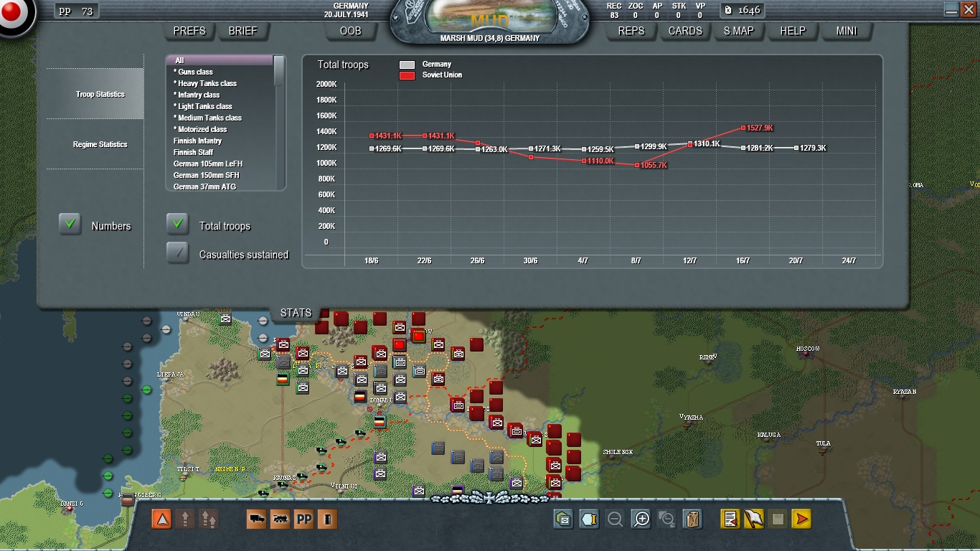This screenshot has height=551, width=980.
Task: Click the Iron Cross emblem above bottom toolbar
Action: tap(490, 497)
